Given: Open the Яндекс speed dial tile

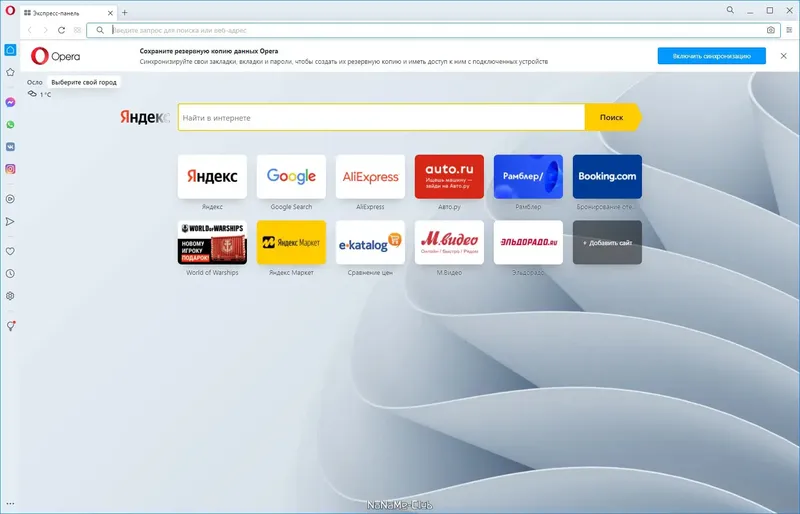Looking at the screenshot, I should 212,177.
